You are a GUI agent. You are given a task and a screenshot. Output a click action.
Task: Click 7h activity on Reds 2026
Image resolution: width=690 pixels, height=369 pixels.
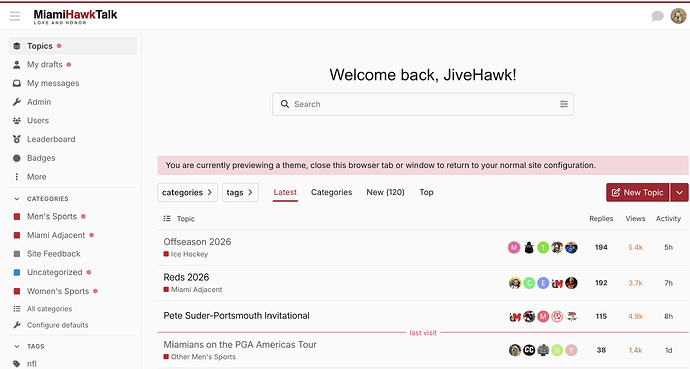[668, 283]
